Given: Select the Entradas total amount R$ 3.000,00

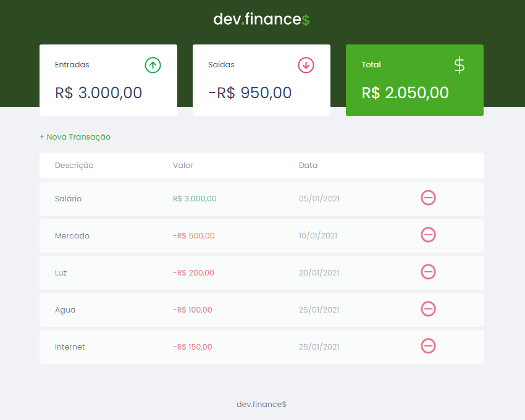Looking at the screenshot, I should pyautogui.click(x=98, y=93).
